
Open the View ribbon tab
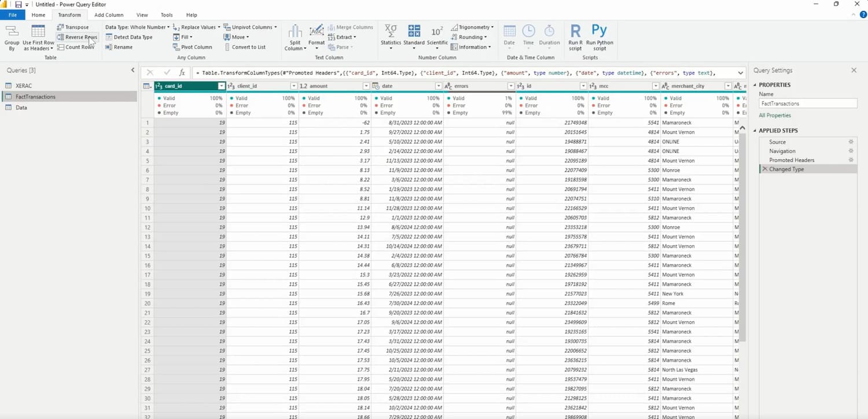142,15
